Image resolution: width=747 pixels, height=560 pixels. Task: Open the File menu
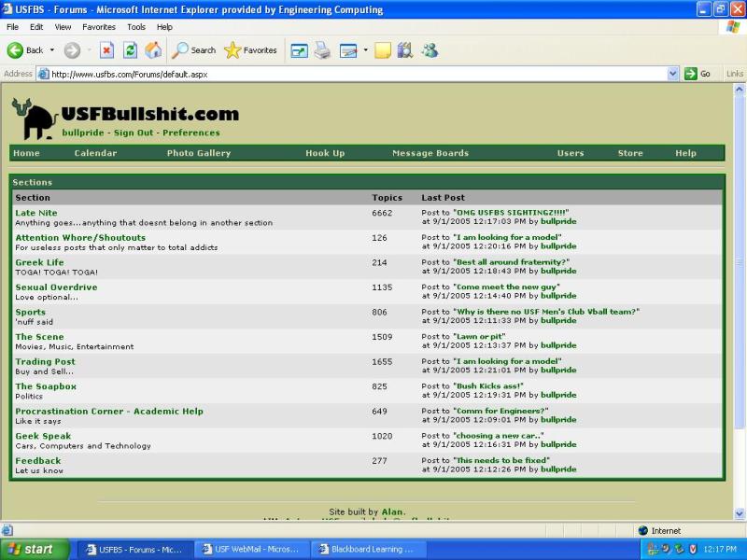(12, 27)
